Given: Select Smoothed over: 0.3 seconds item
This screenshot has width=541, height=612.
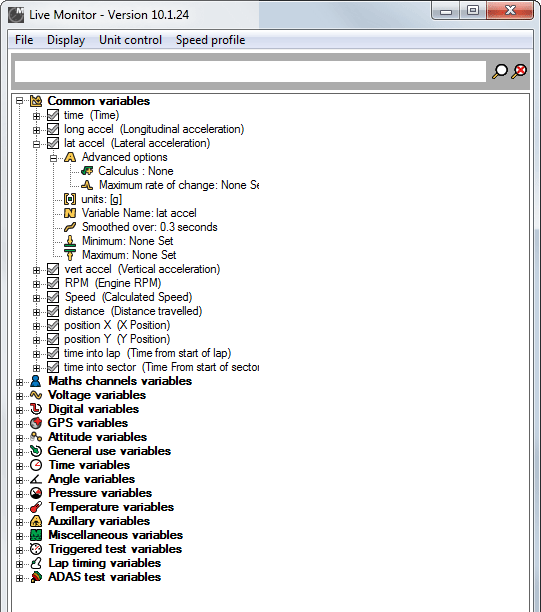Looking at the screenshot, I should [149, 227].
